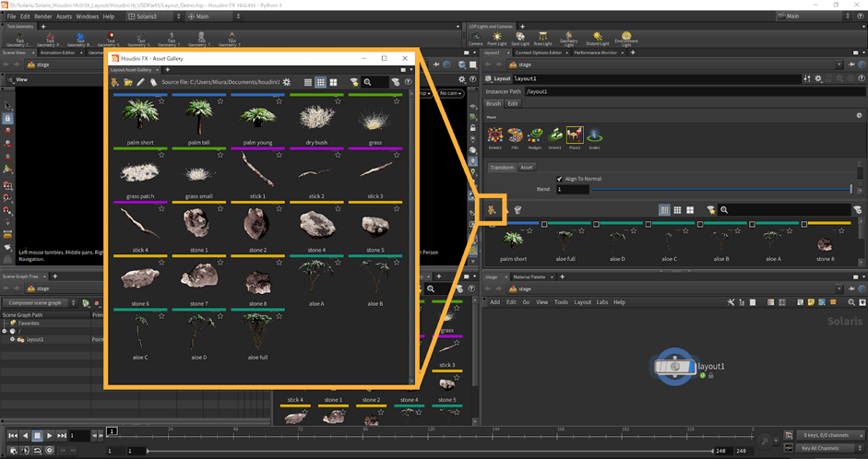The image size is (868, 459).
Task: Expand the layout1 tree item in Scene Graph
Action: point(12,339)
